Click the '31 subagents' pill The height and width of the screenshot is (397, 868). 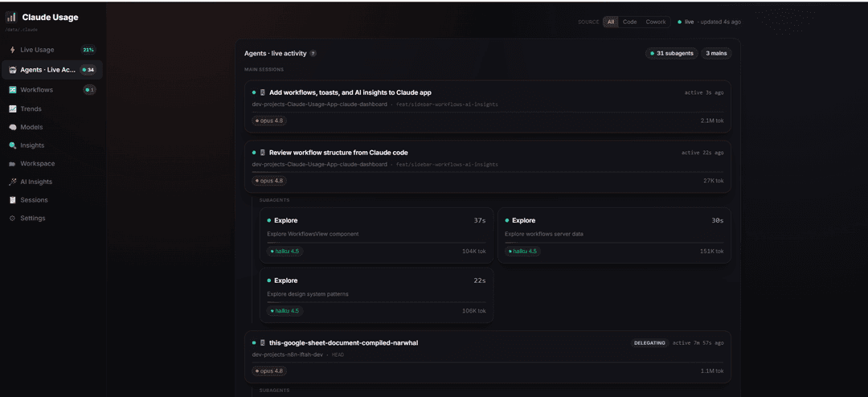point(671,54)
